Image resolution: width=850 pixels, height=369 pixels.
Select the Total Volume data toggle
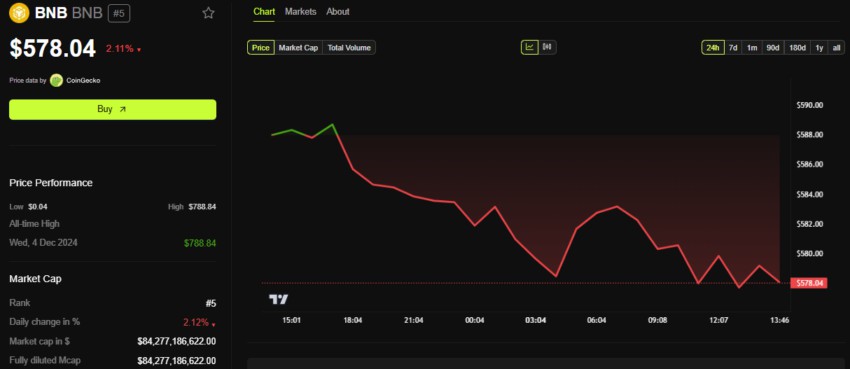[x=349, y=48]
